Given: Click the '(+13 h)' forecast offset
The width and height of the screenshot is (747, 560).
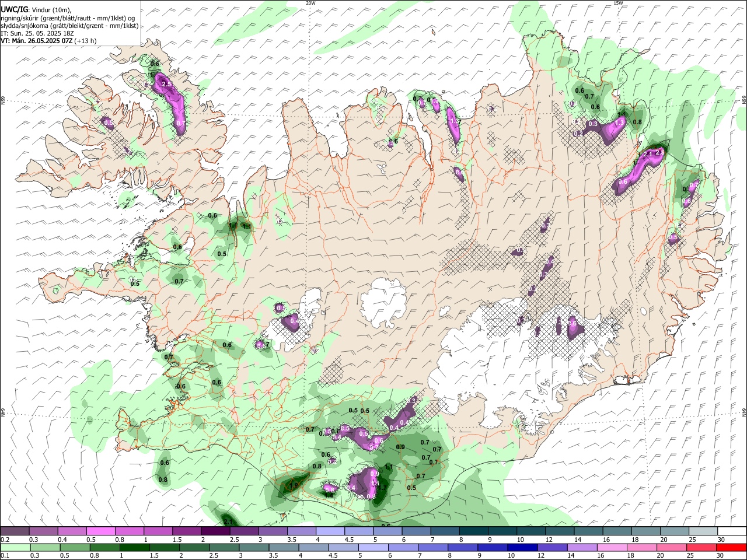Looking at the screenshot, I should tap(85, 41).
